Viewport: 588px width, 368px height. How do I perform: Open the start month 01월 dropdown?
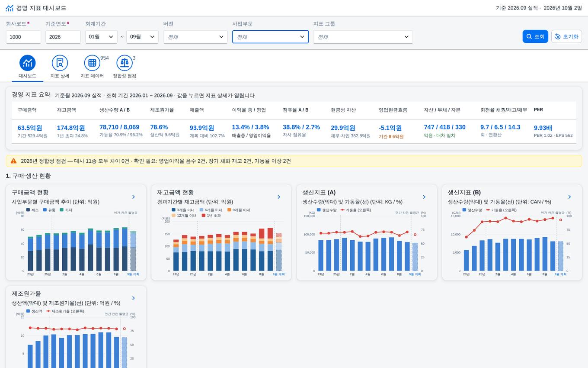click(101, 37)
